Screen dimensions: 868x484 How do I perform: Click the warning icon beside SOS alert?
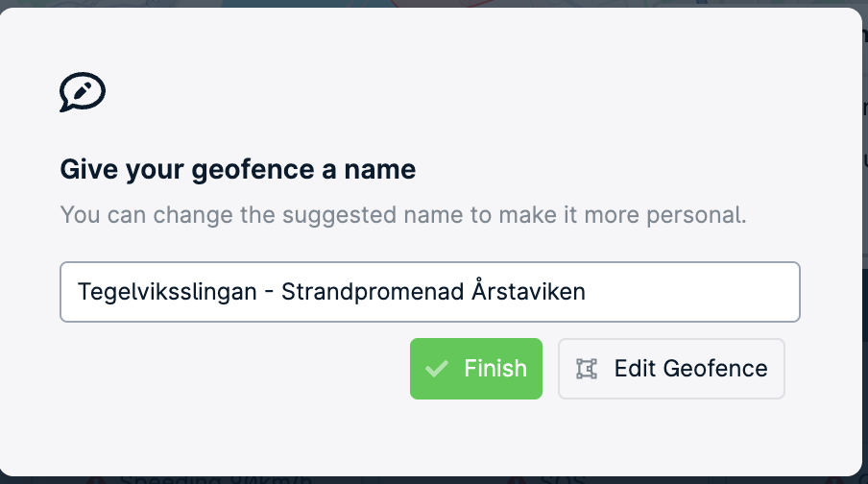coord(516,481)
